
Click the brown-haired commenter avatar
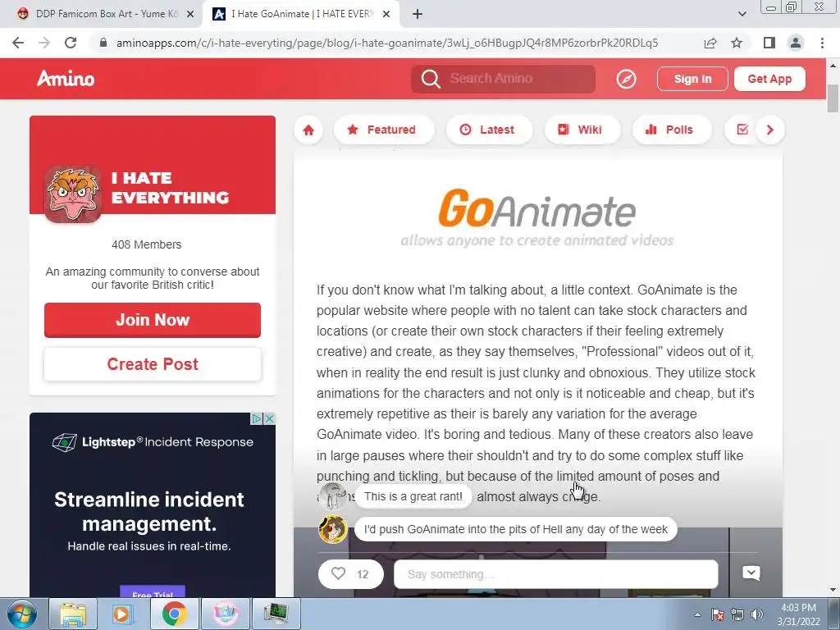(333, 529)
